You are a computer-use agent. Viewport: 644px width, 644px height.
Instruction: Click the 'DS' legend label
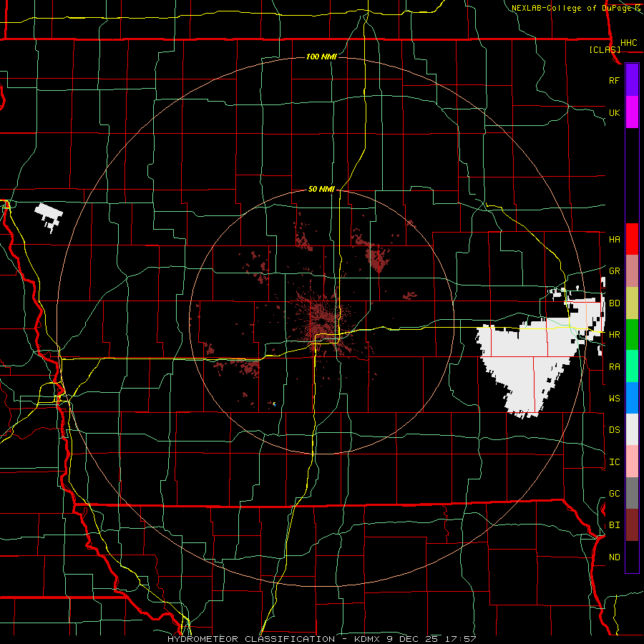point(614,430)
